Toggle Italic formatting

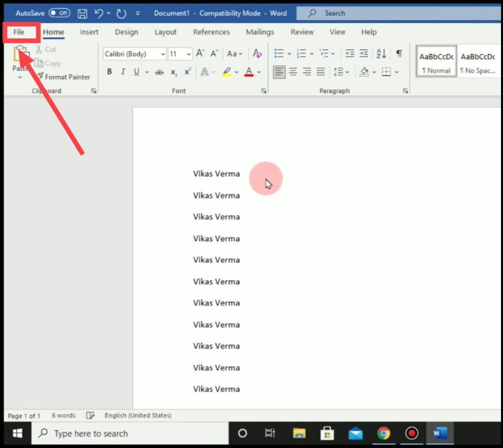pyautogui.click(x=123, y=72)
